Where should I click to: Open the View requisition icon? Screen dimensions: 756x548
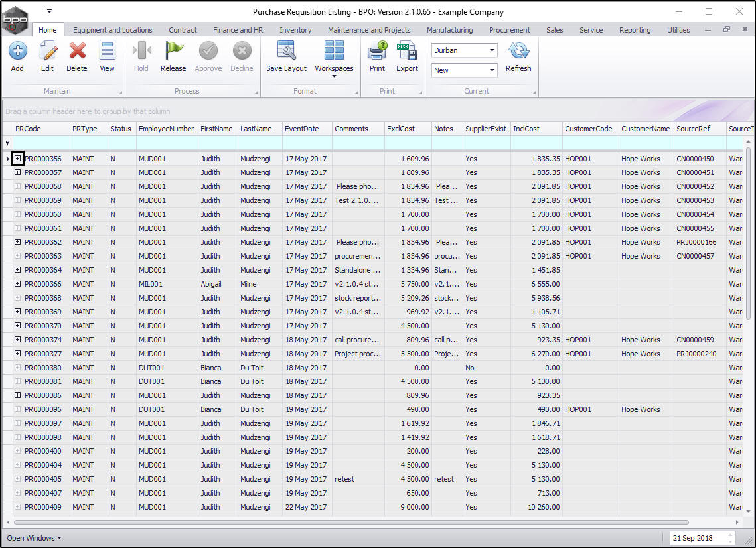coord(107,52)
